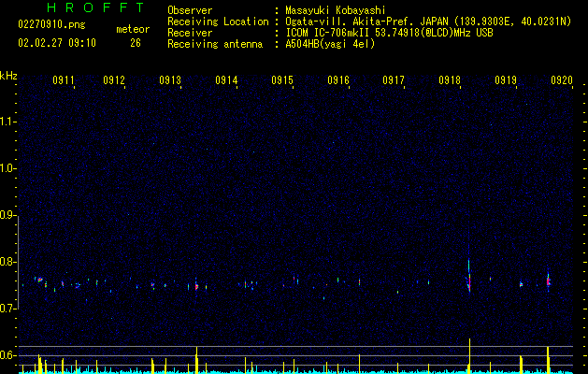Click the Receiving antenna label

[215, 44]
